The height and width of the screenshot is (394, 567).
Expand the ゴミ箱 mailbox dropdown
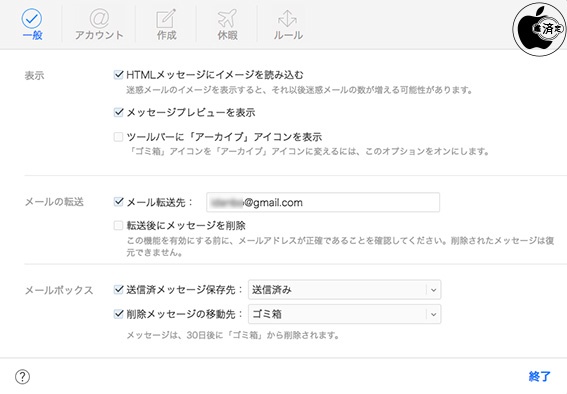345,314
